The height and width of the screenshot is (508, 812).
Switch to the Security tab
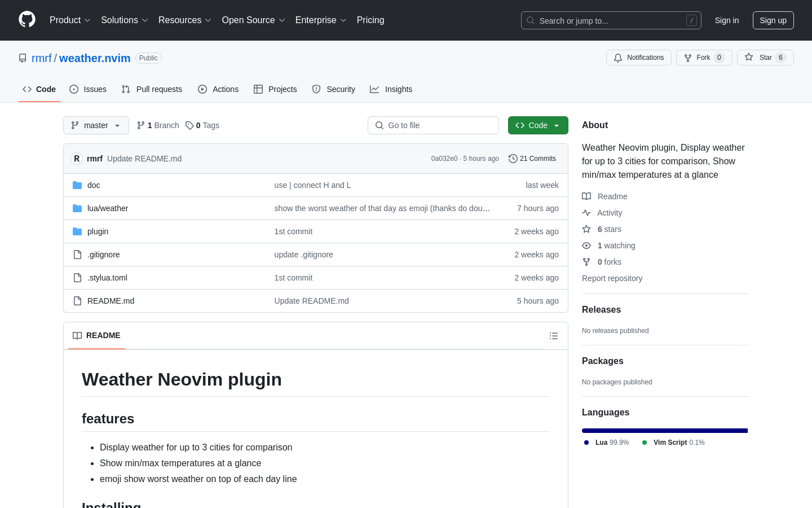pos(333,89)
